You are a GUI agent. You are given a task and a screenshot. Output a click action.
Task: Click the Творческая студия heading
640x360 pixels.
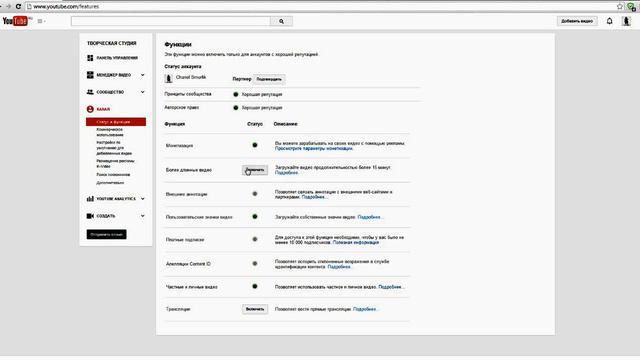point(111,43)
